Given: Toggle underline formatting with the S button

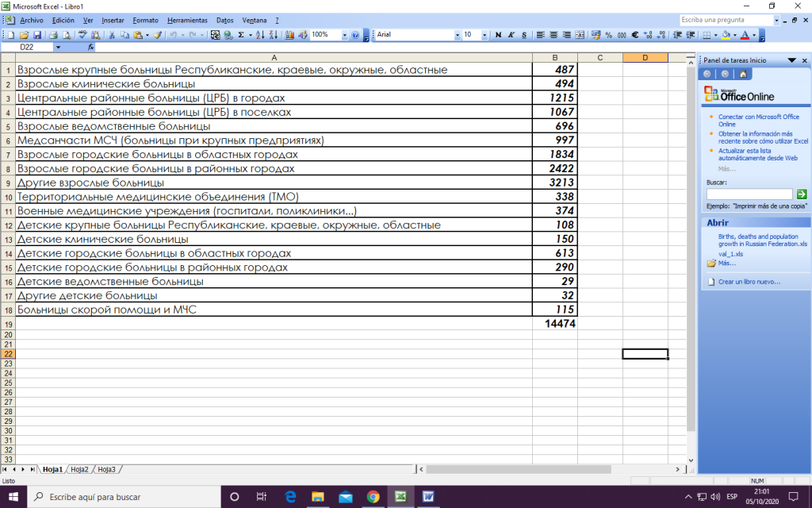Looking at the screenshot, I should click(x=524, y=35).
